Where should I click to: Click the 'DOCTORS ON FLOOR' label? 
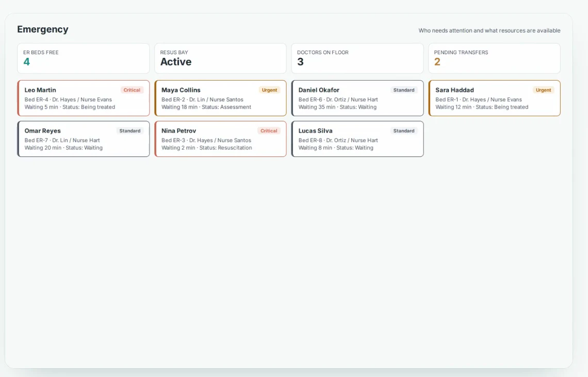click(323, 53)
